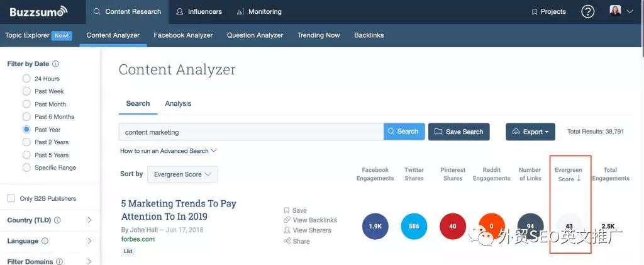Open the forbes.com domain link
The image size is (644, 265).
point(138,239)
